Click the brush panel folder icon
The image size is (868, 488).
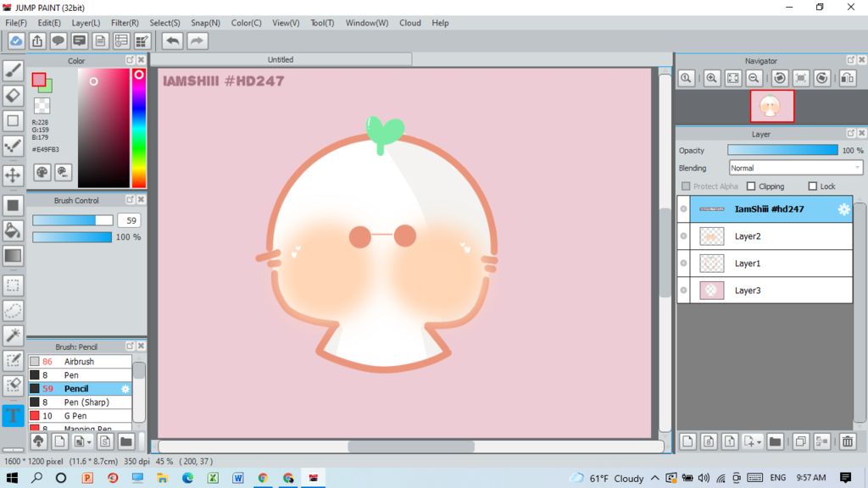coord(126,441)
